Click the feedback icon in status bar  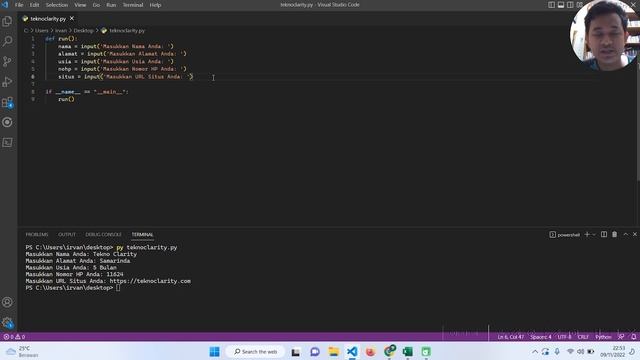click(621, 337)
